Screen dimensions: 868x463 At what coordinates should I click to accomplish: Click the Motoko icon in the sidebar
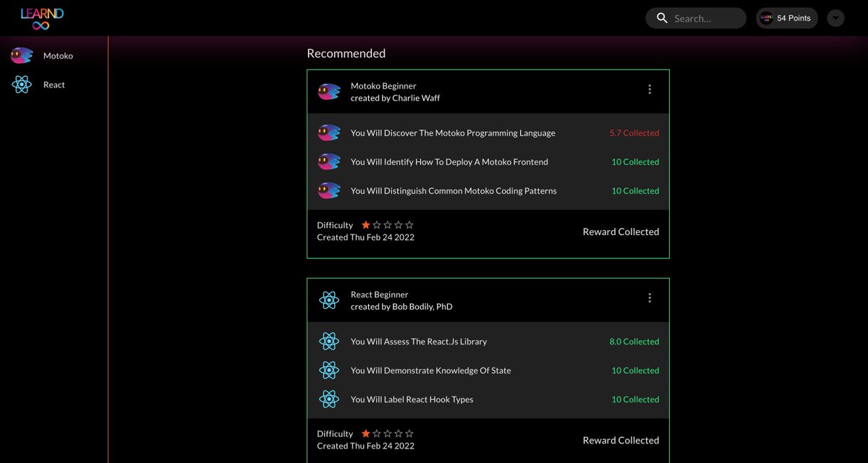point(22,56)
